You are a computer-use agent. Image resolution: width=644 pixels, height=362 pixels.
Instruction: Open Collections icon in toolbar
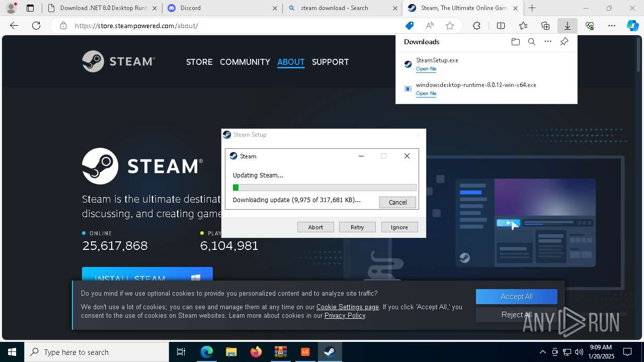(x=545, y=26)
